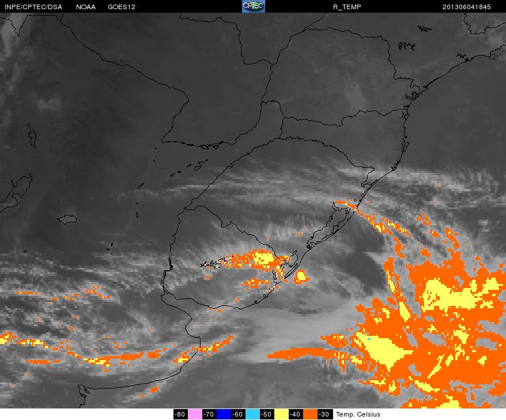Click the CPTEC logo in header
Image resolution: width=506 pixels, height=420 pixels.
pyautogui.click(x=254, y=6)
